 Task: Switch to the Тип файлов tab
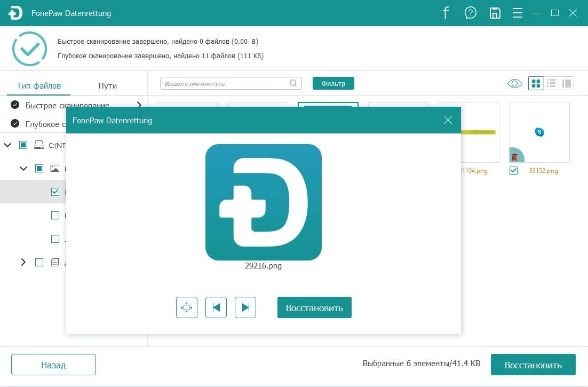38,85
